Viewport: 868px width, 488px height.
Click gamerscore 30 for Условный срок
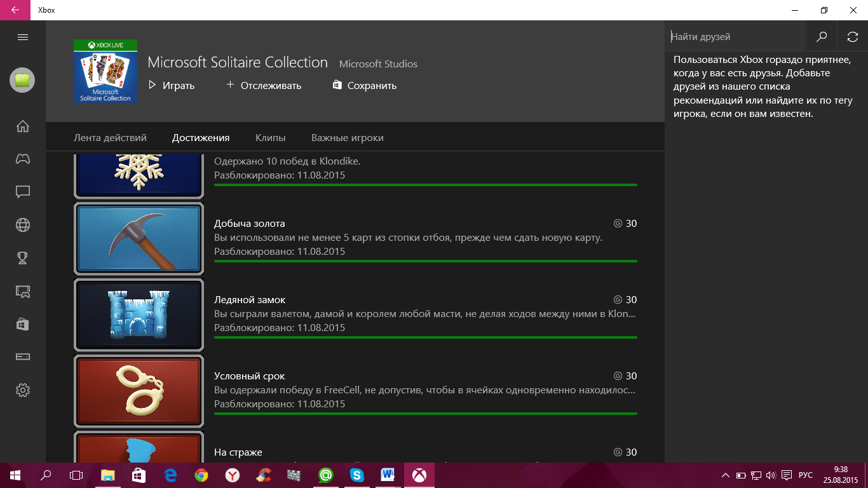pyautogui.click(x=625, y=376)
